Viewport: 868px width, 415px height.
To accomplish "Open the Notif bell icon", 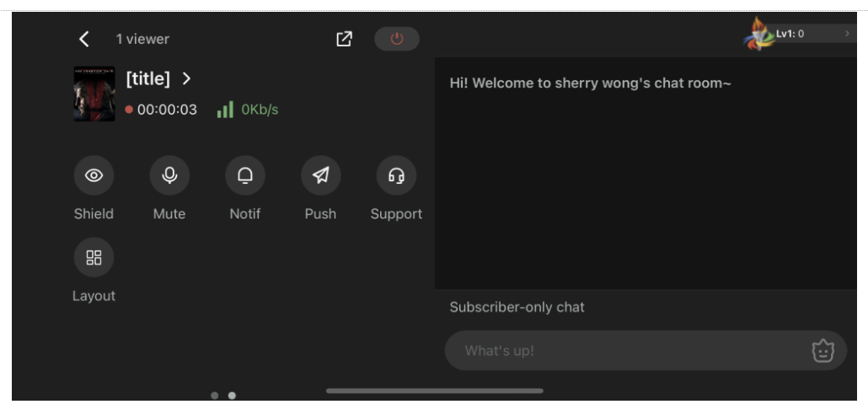I will tap(245, 175).
